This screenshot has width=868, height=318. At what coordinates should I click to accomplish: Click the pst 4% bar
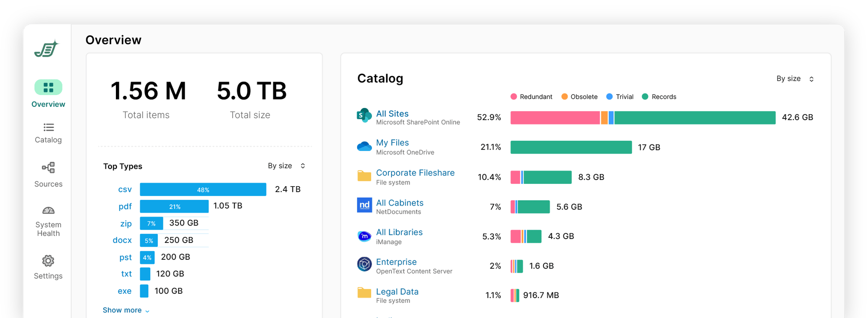[147, 257]
